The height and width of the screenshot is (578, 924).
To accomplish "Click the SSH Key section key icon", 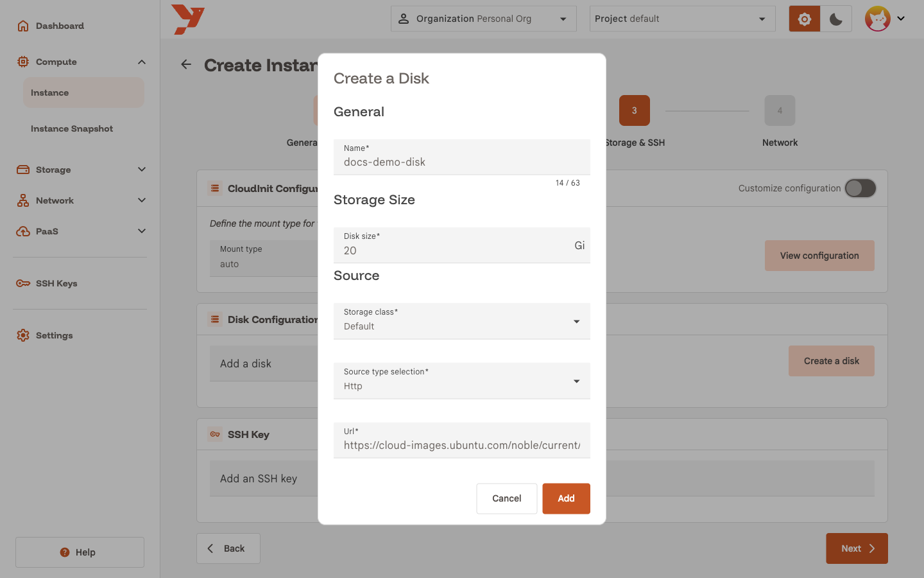I will click(215, 434).
